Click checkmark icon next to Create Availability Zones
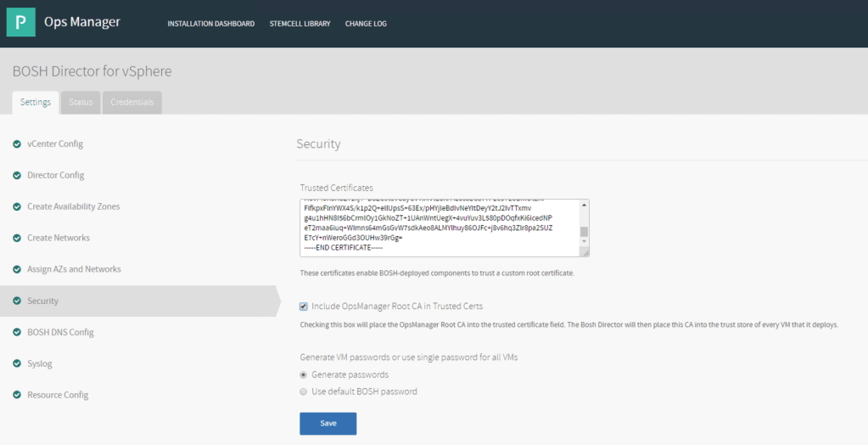The height and width of the screenshot is (445, 868). point(17,206)
